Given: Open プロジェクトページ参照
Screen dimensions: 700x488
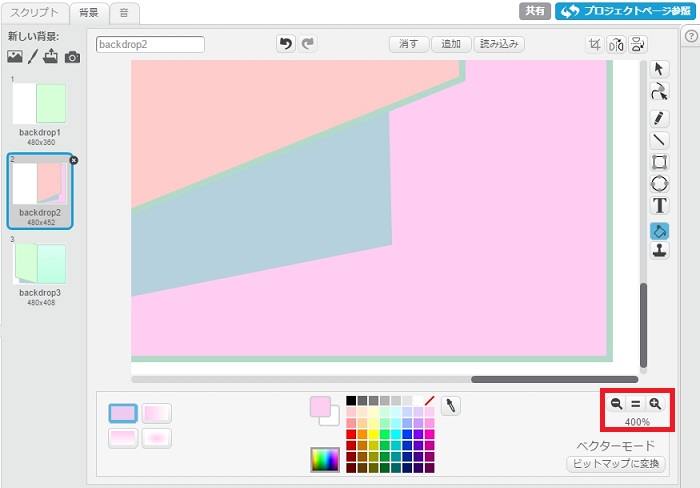Looking at the screenshot, I should pyautogui.click(x=625, y=11).
